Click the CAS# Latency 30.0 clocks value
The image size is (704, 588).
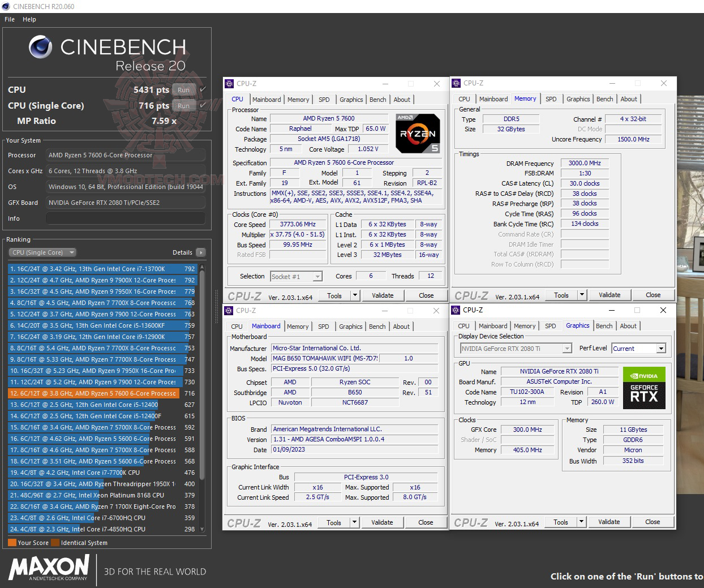(585, 183)
